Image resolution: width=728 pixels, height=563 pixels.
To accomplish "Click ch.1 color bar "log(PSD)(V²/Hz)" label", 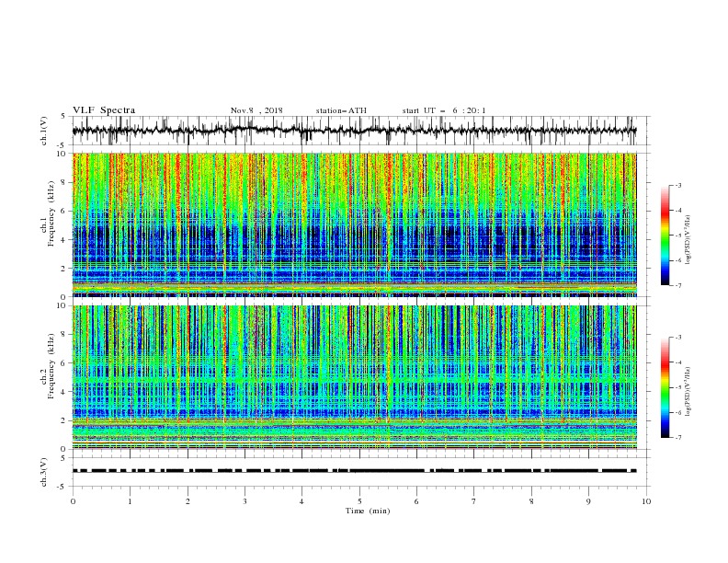I will pos(688,240).
